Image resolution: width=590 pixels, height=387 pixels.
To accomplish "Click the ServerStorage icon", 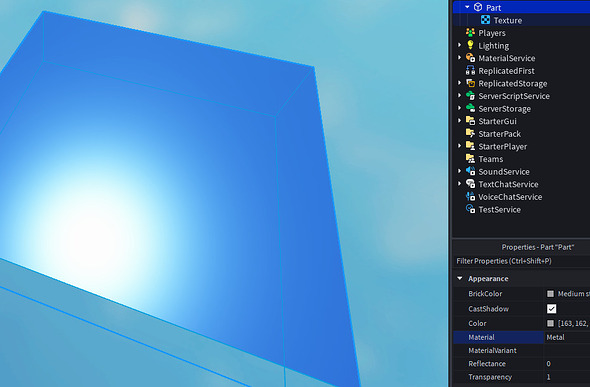I will coord(470,108).
